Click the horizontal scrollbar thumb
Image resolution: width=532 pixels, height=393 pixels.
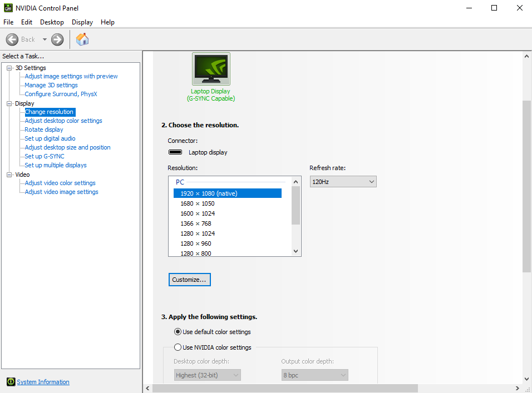point(285,388)
